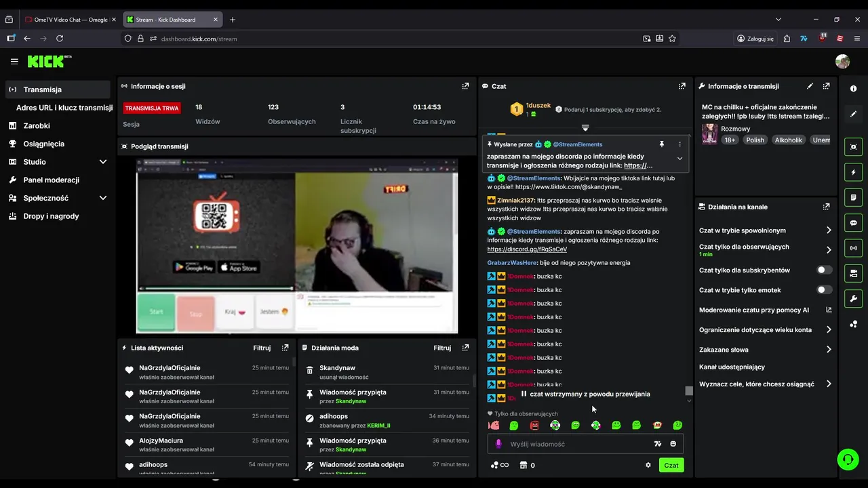Expand the pinned message chevron
The image size is (868, 488).
679,159
